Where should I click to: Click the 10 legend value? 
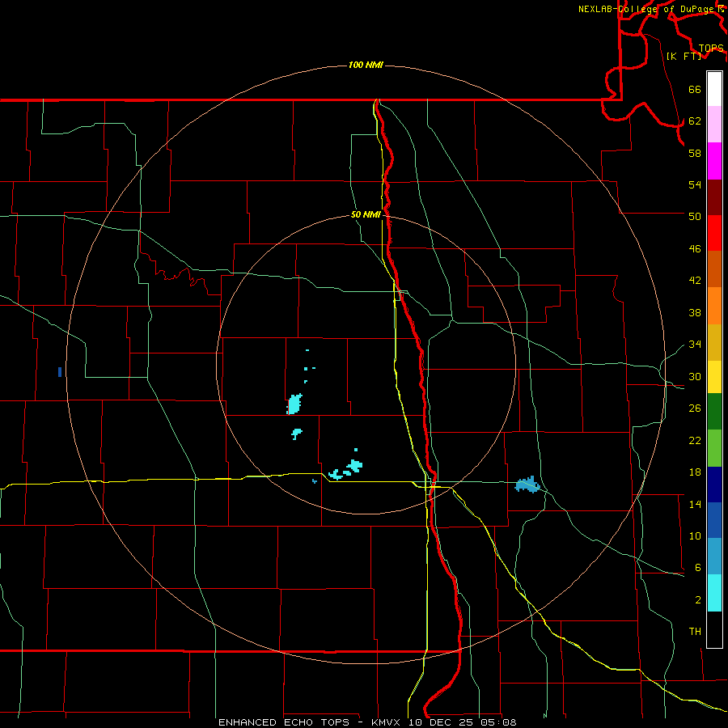(x=695, y=535)
